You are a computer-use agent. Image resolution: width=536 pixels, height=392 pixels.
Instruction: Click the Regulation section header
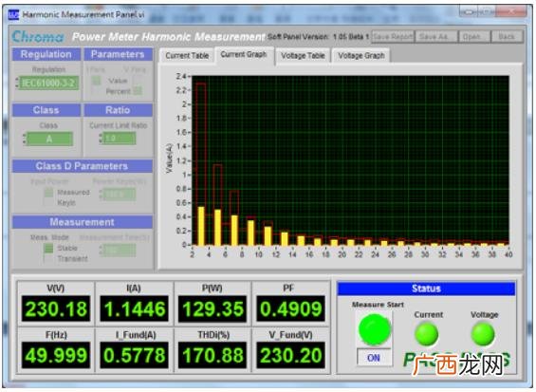pos(46,54)
